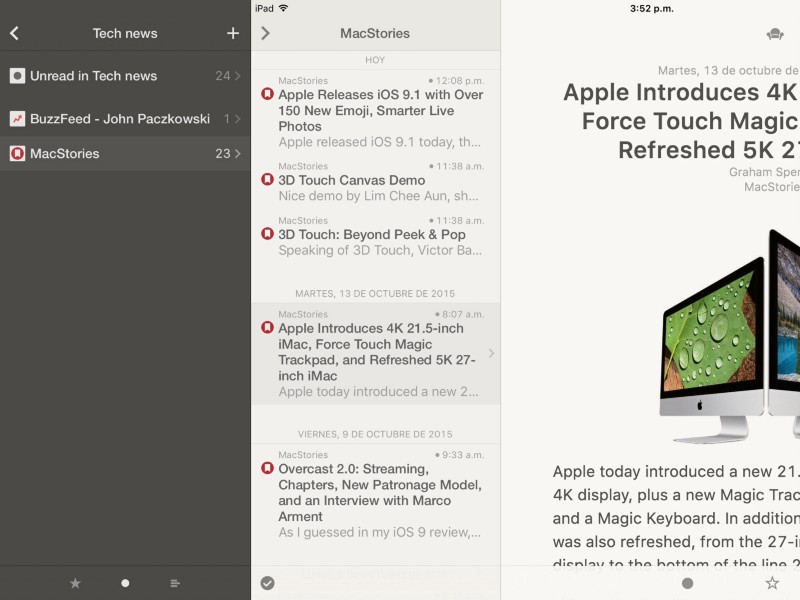This screenshot has height=600, width=800.
Task: Tap the 3:52 p.m. status bar clock
Action: click(652, 9)
